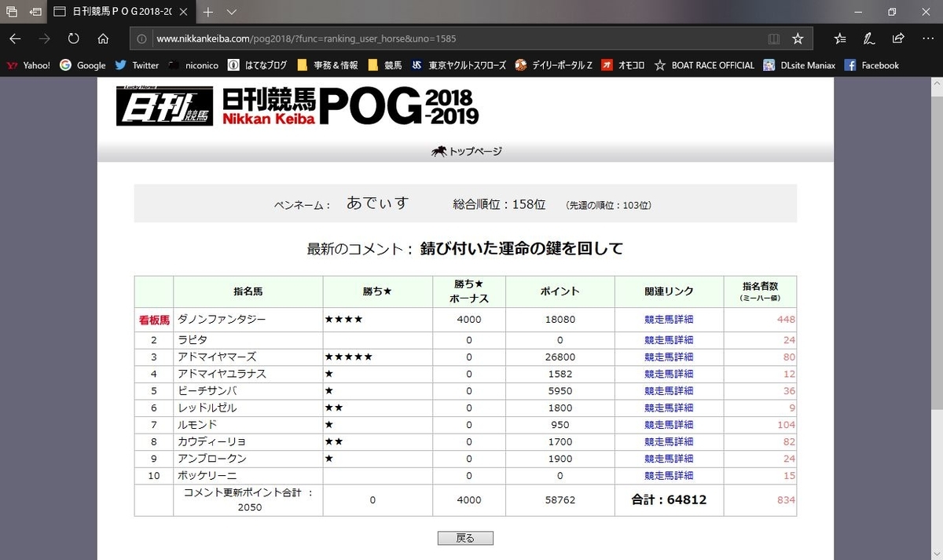Screen dimensions: 943x560
Task: Click the horse name ビーチサンバ
Action: pos(207,390)
